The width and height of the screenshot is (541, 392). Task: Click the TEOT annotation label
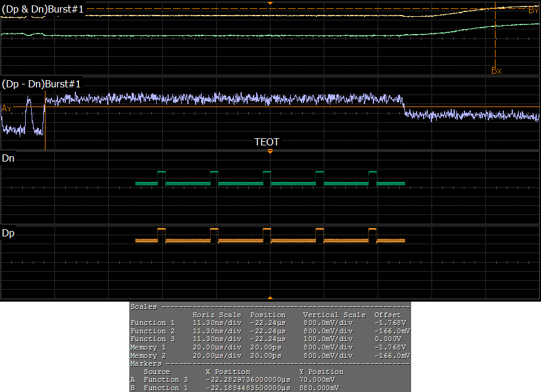[267, 142]
